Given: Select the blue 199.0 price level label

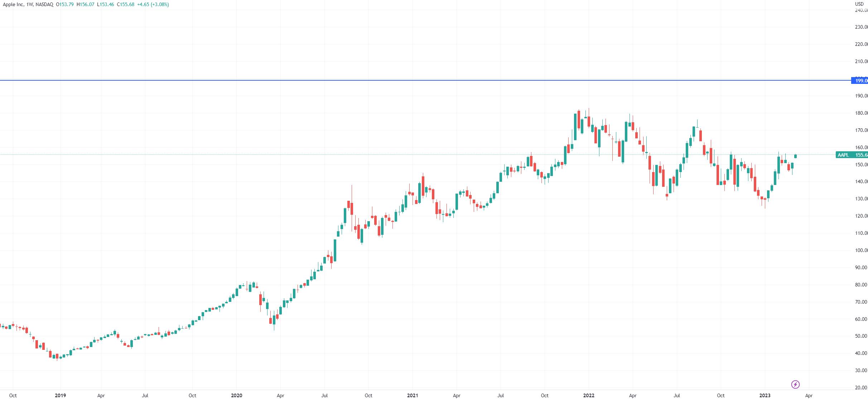Looking at the screenshot, I should (x=859, y=81).
